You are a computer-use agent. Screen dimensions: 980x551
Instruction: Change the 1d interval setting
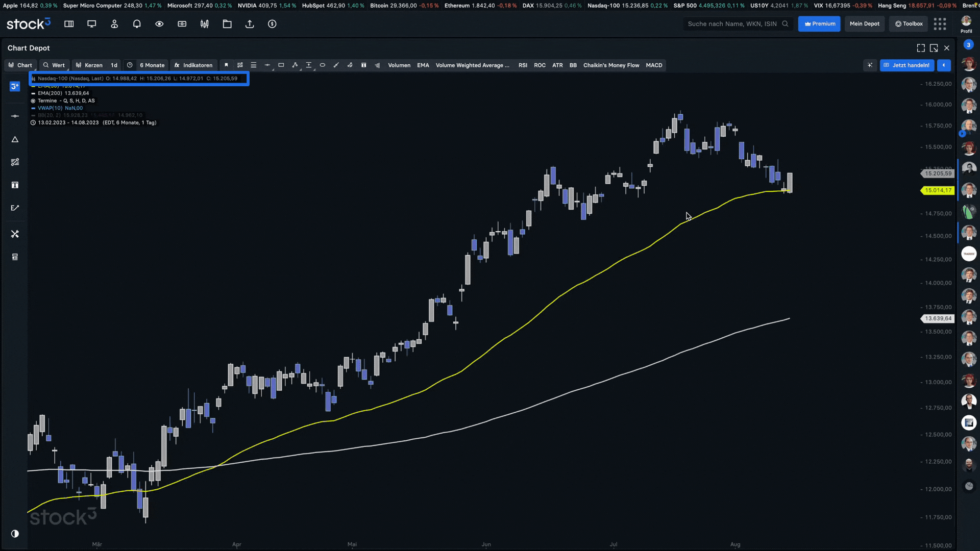(x=114, y=65)
